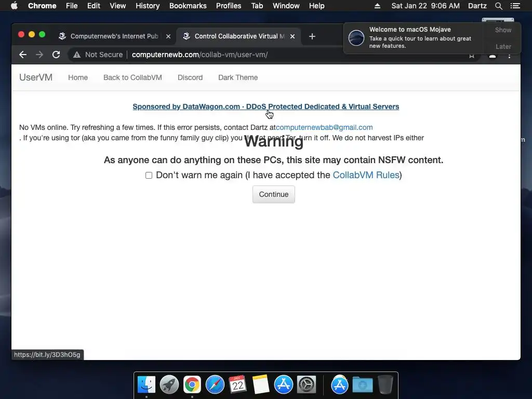Click the Dartz user name in menu bar
Screen dimensions: 532x399
pyautogui.click(x=477, y=6)
